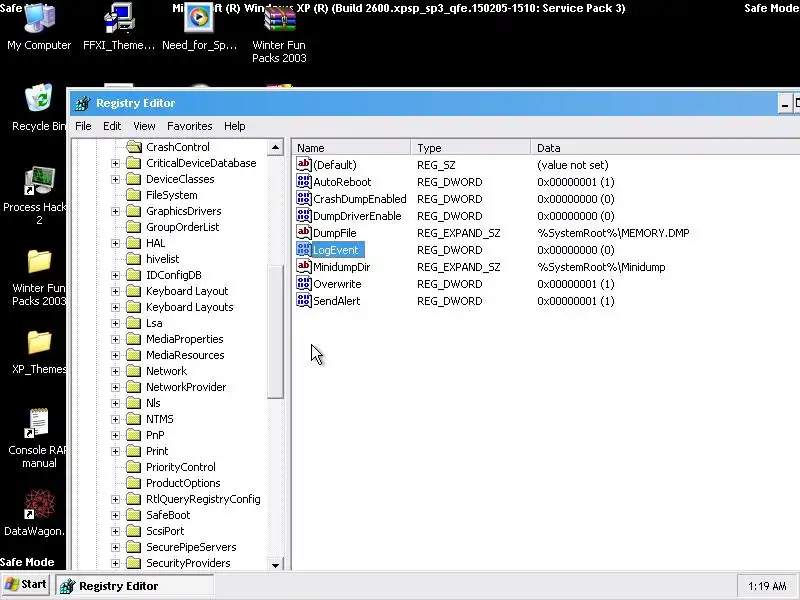Expand the HAL key
Viewport: 800px width, 600px height.
coord(115,243)
